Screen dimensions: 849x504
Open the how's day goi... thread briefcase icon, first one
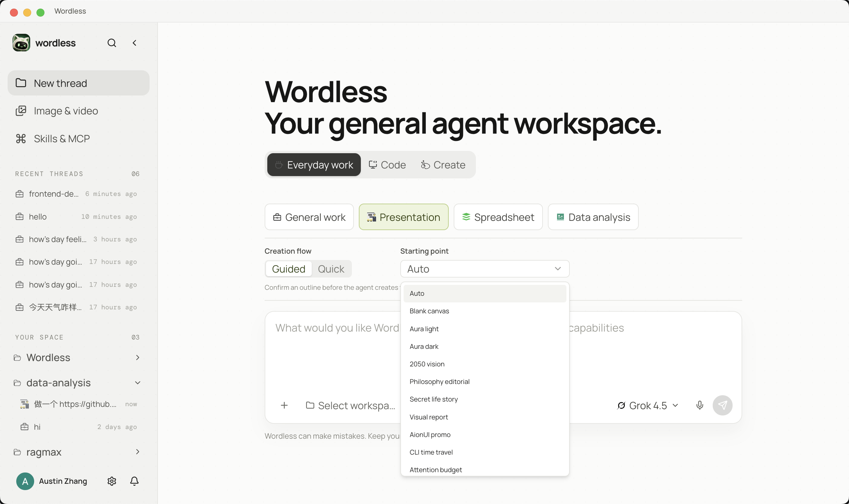pos(20,262)
